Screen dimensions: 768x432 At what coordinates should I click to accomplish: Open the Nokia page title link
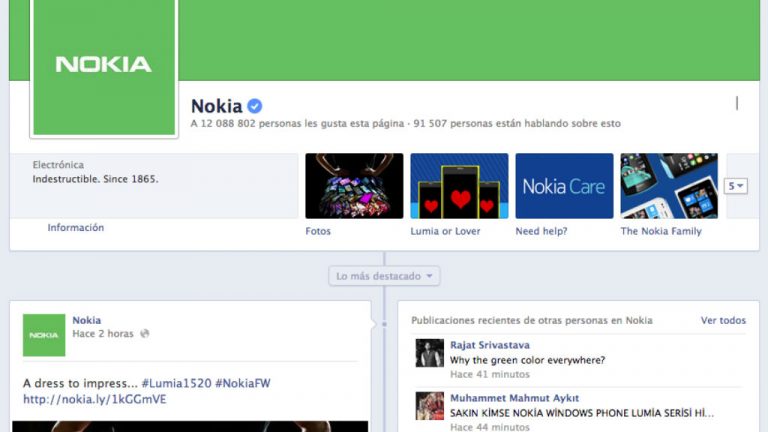pos(216,106)
